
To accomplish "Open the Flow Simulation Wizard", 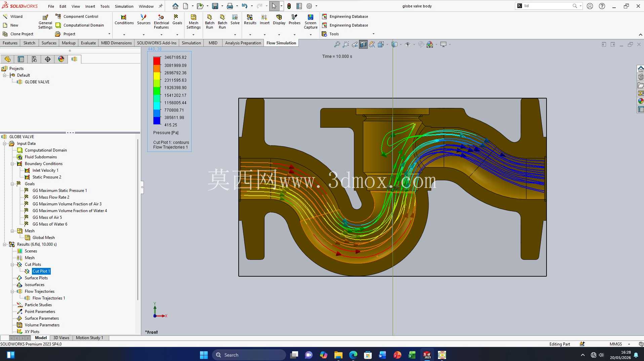I will tap(13, 16).
